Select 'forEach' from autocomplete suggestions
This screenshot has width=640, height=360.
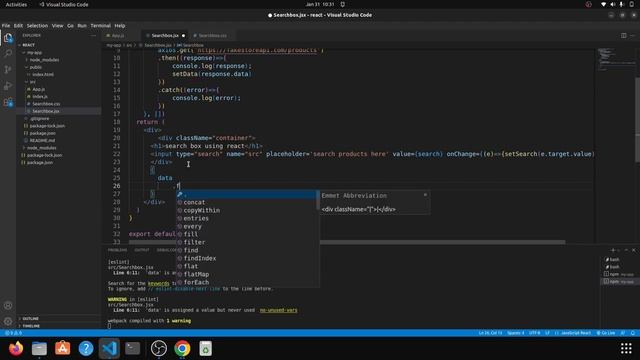[247, 282]
